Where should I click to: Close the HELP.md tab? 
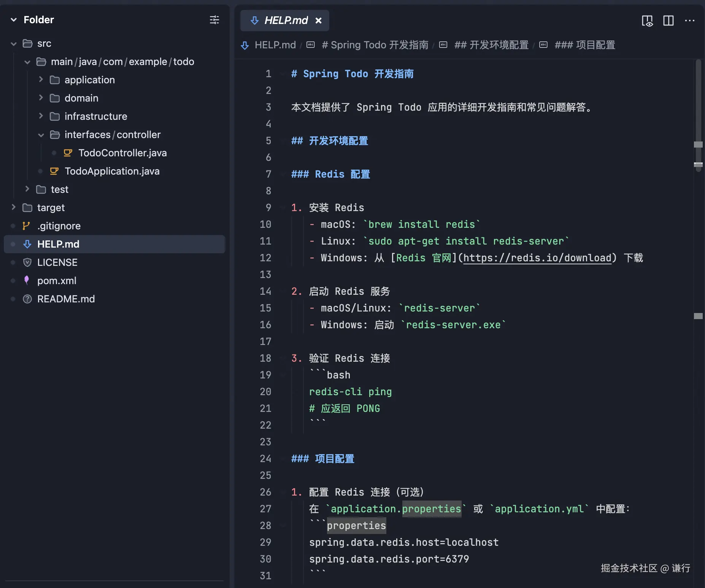pos(319,21)
